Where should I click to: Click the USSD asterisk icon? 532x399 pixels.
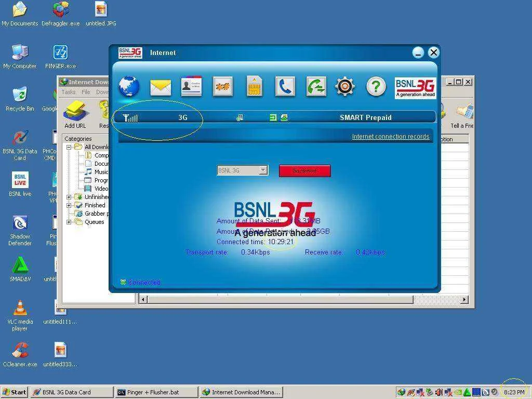222,87
